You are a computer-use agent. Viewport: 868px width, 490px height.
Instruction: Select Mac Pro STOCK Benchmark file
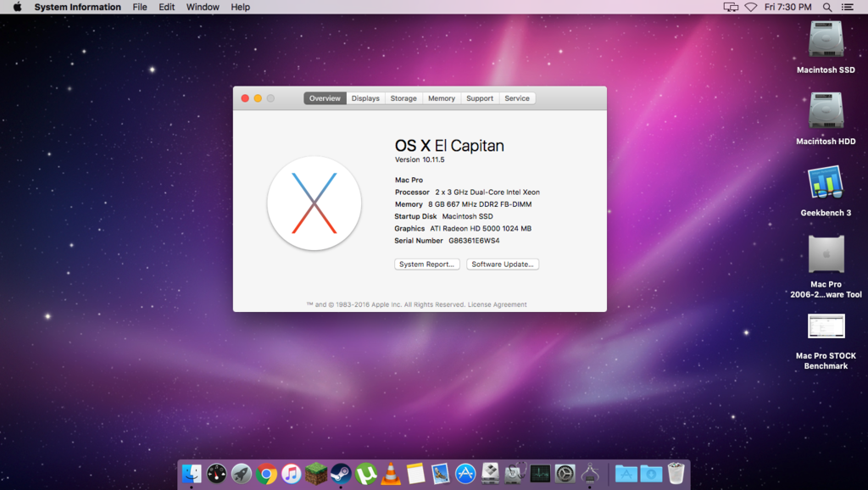pos(826,326)
